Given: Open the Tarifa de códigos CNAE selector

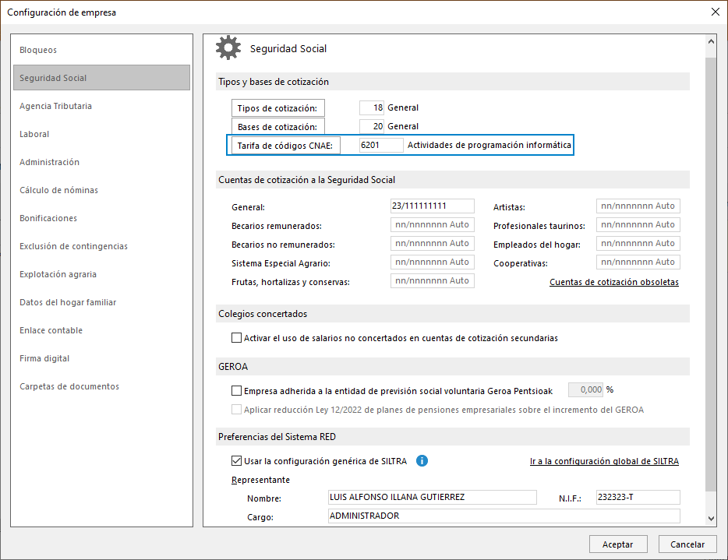Looking at the screenshot, I should (x=285, y=145).
